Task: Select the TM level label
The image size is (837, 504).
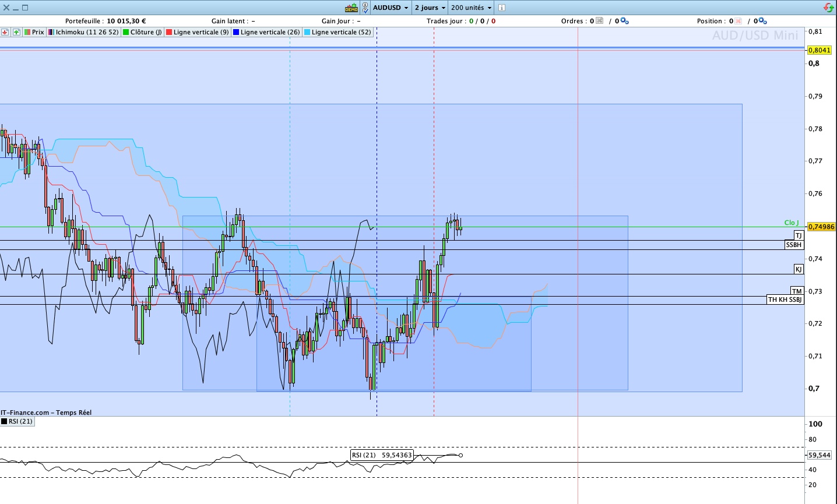Action: [797, 291]
